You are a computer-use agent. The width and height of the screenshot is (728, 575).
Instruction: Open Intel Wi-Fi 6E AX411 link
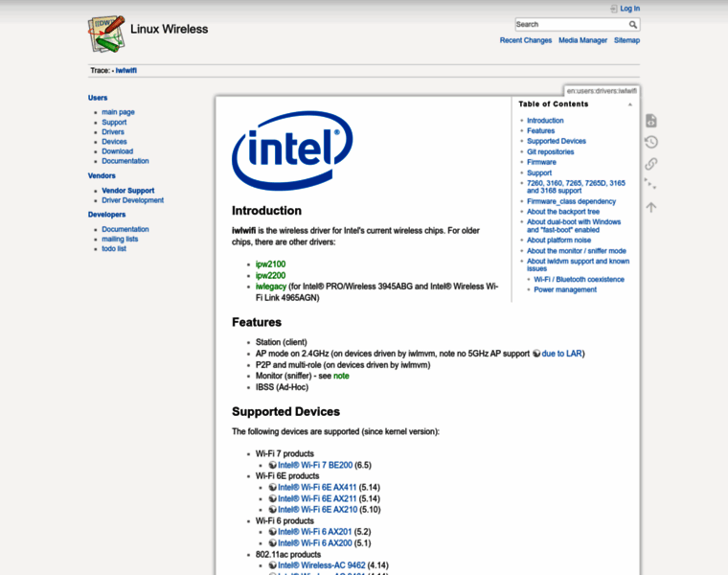click(317, 487)
